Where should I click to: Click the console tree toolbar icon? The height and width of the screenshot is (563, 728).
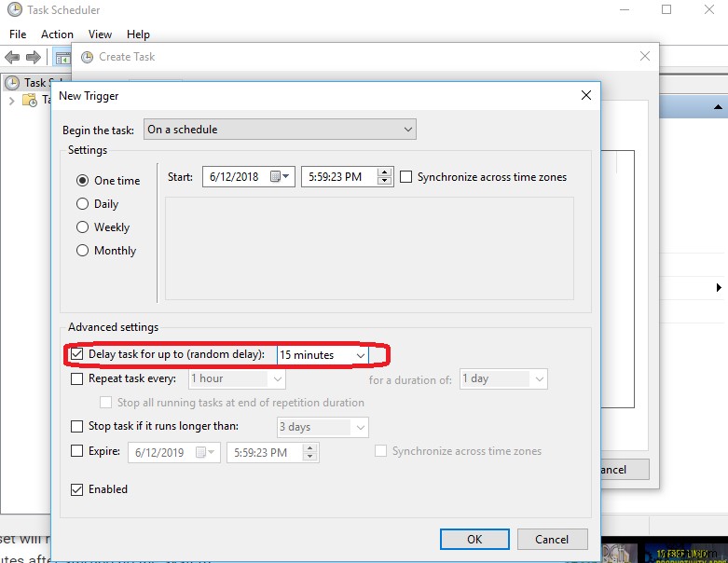62,58
